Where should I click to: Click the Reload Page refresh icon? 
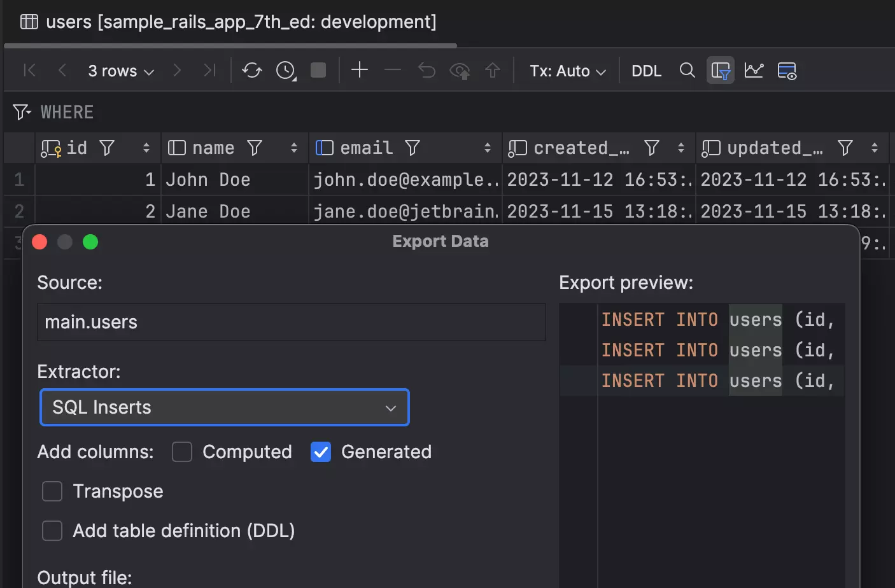point(252,71)
